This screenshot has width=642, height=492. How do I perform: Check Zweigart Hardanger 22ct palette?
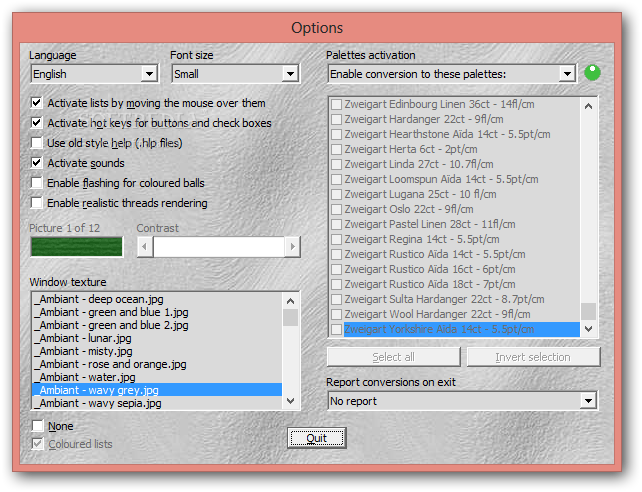coord(336,120)
